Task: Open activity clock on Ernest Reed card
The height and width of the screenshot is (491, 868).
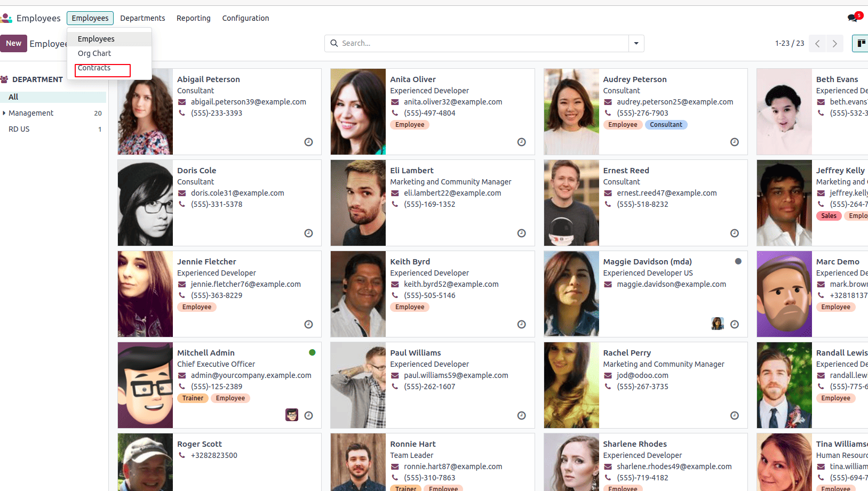Action: pos(735,233)
